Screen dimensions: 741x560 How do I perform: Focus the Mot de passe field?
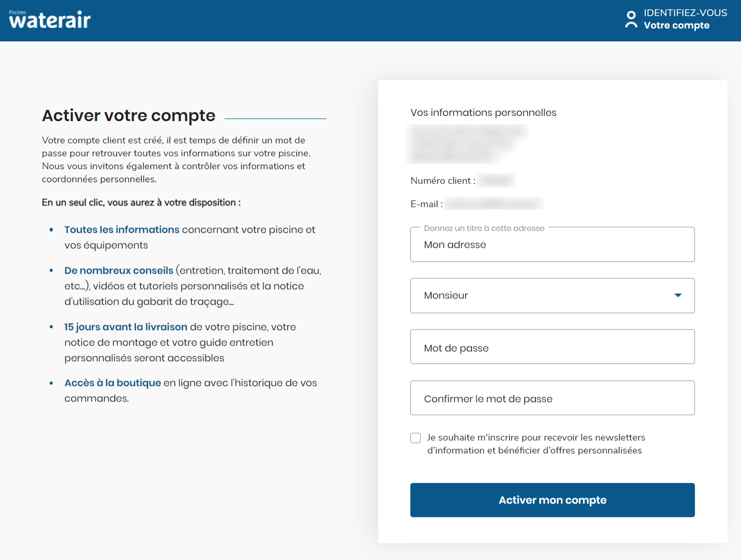pos(552,347)
